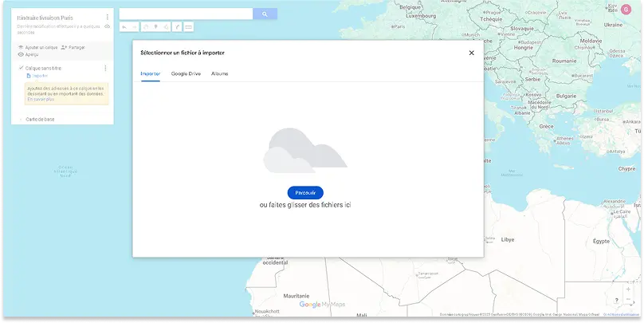Select the Measure distances ruler tool
Image resolution: width=644 pixels, height=323 pixels.
(x=189, y=27)
